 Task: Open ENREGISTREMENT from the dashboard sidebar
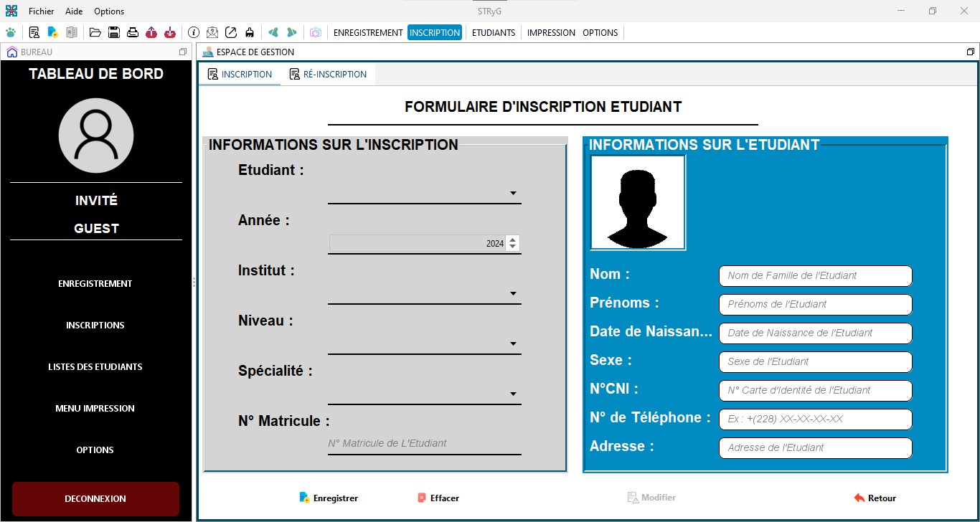[x=95, y=284]
